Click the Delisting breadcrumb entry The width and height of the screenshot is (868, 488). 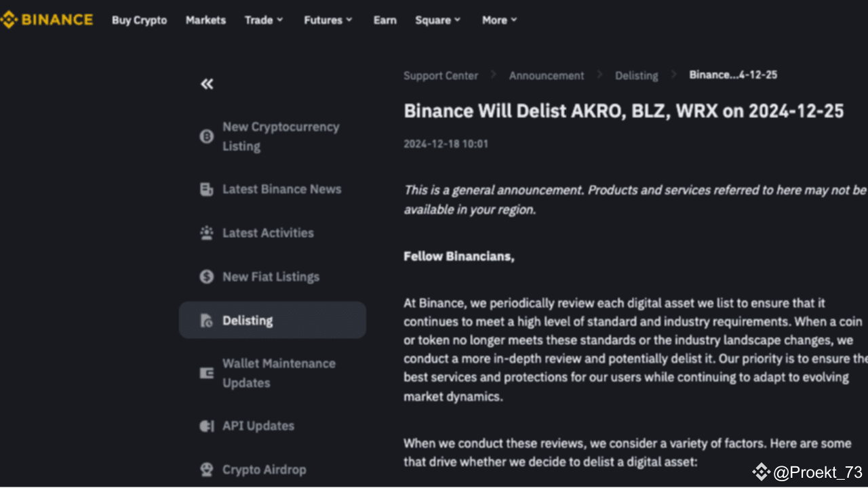pyautogui.click(x=636, y=75)
